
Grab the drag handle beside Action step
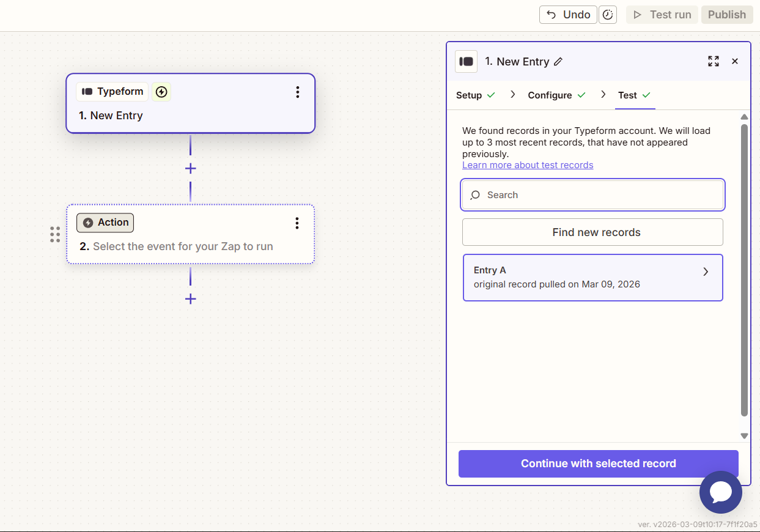pos(55,234)
